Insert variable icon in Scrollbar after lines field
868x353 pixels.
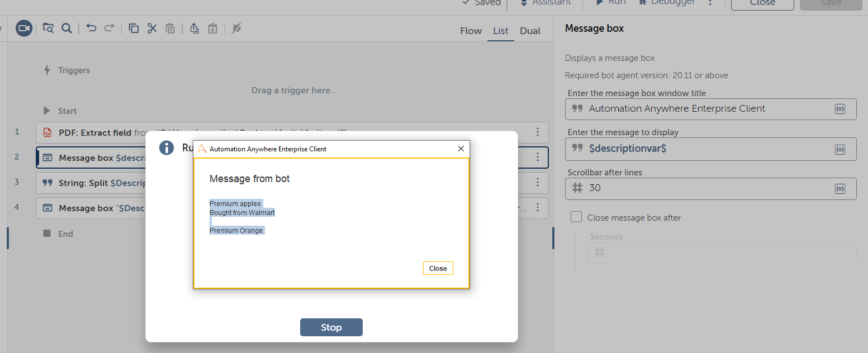click(x=840, y=189)
